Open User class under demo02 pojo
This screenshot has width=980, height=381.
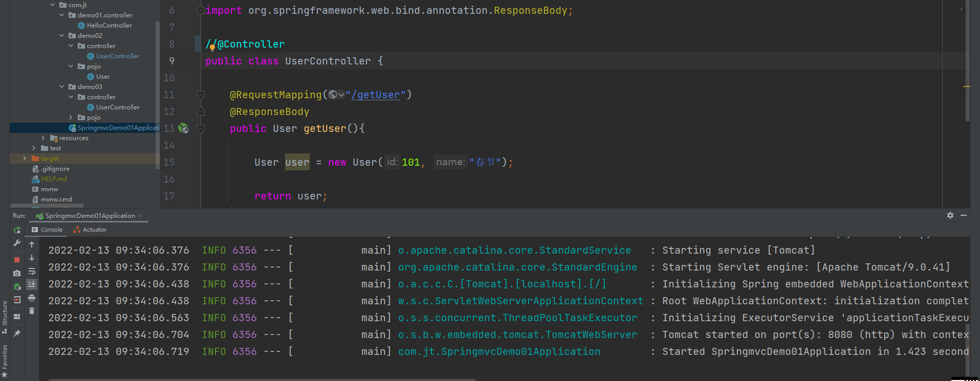coord(103,77)
